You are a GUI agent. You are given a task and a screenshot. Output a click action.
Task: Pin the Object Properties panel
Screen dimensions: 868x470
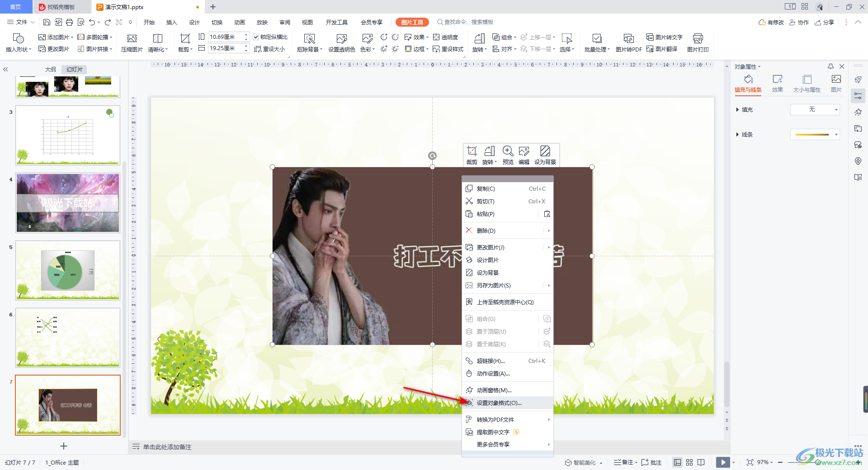coord(830,66)
